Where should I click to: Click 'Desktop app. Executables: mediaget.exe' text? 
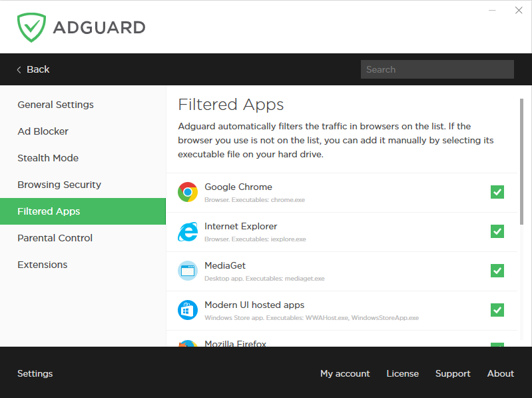click(264, 279)
